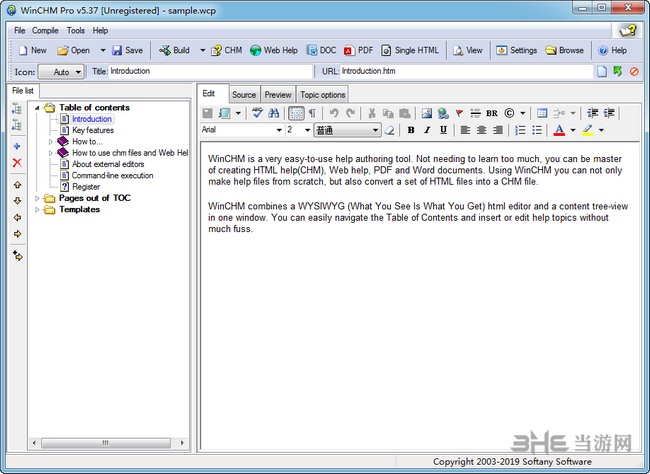Image resolution: width=650 pixels, height=474 pixels.
Task: Click the CHM build button
Action: coord(226,50)
